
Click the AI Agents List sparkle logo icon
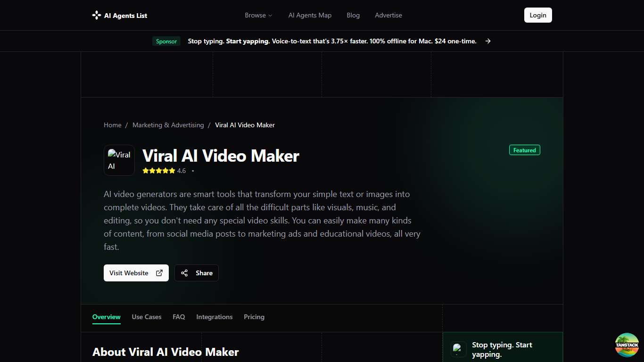[96, 15]
